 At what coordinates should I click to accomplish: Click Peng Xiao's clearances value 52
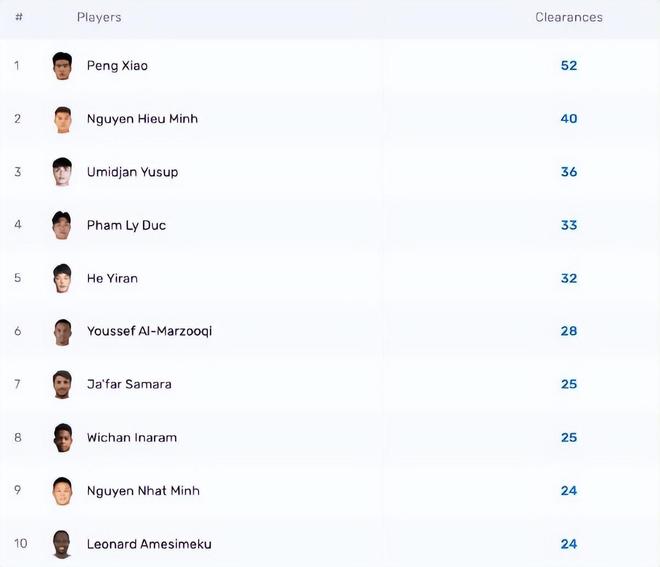tap(569, 66)
